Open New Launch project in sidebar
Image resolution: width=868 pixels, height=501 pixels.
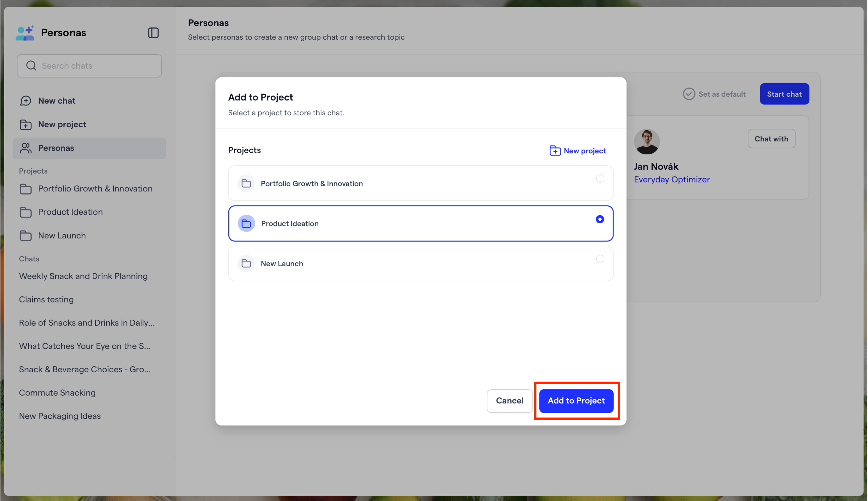89,236
